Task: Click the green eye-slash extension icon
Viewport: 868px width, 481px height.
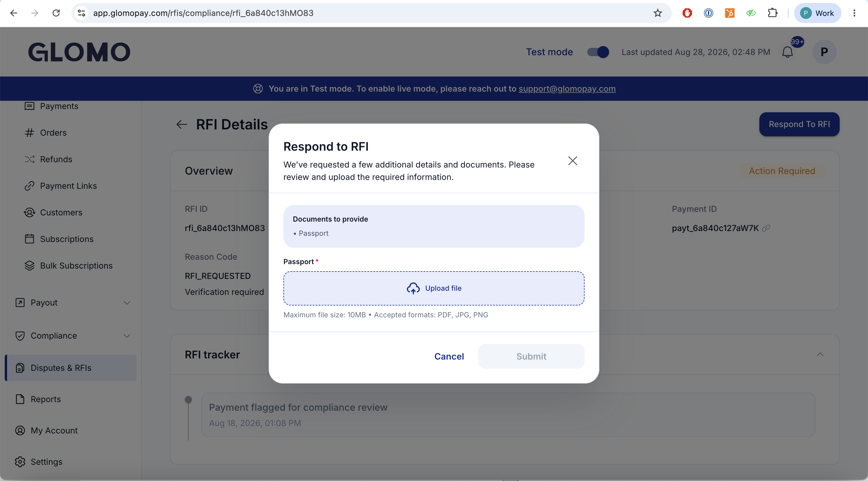Action: 751,13
